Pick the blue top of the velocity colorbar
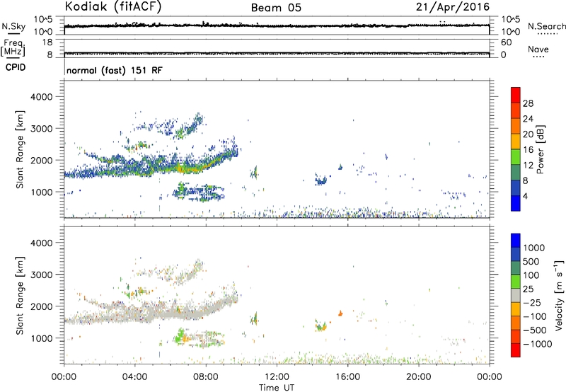This screenshot has width=566, height=392. pyautogui.click(x=516, y=241)
